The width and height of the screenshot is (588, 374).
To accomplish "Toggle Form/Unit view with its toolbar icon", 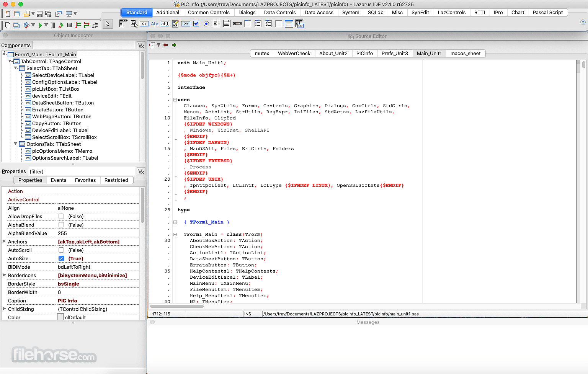I will [x=58, y=14].
